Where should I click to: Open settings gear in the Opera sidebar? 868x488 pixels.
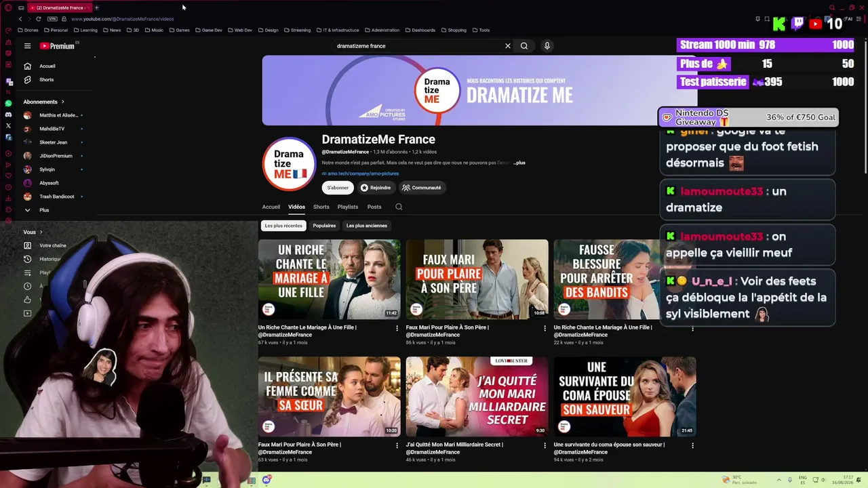[x=8, y=221]
